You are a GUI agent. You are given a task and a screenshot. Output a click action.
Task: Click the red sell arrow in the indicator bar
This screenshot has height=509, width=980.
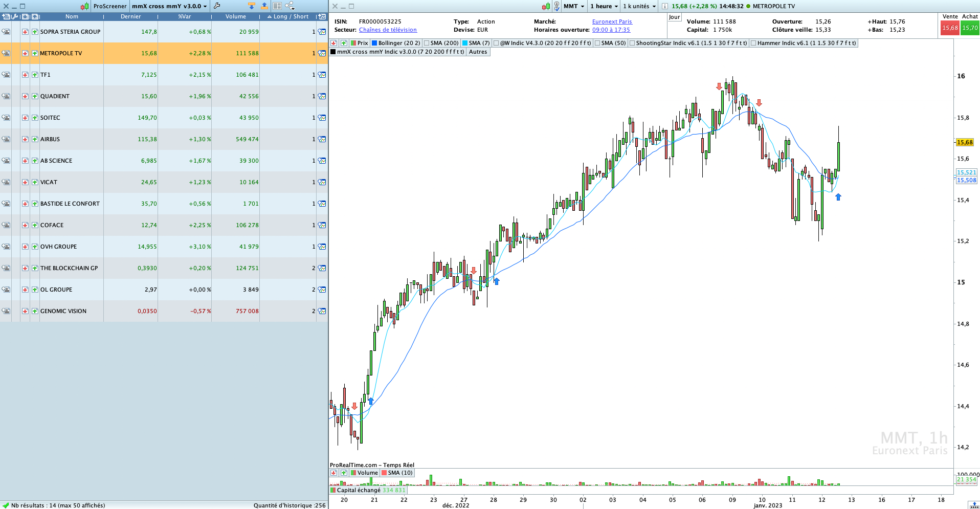click(x=333, y=43)
